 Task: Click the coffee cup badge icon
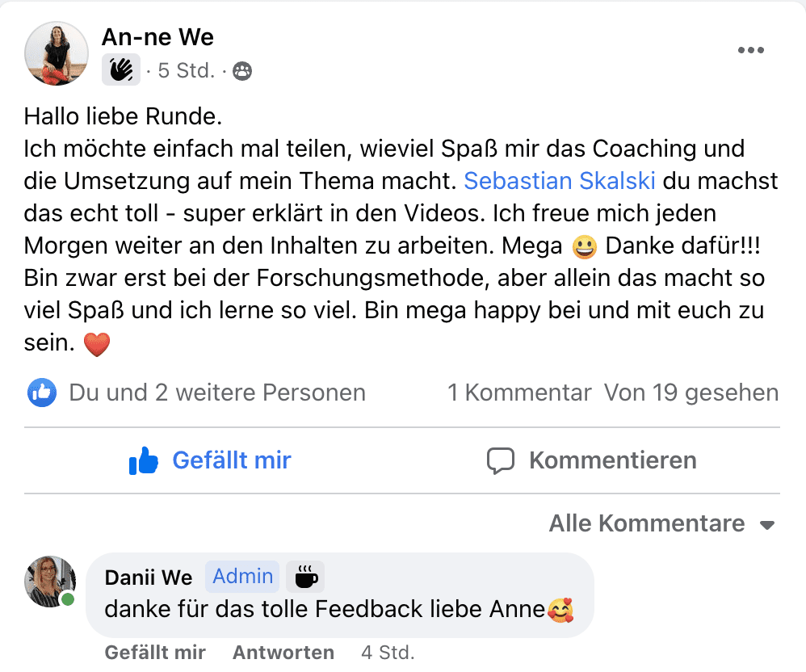click(305, 577)
